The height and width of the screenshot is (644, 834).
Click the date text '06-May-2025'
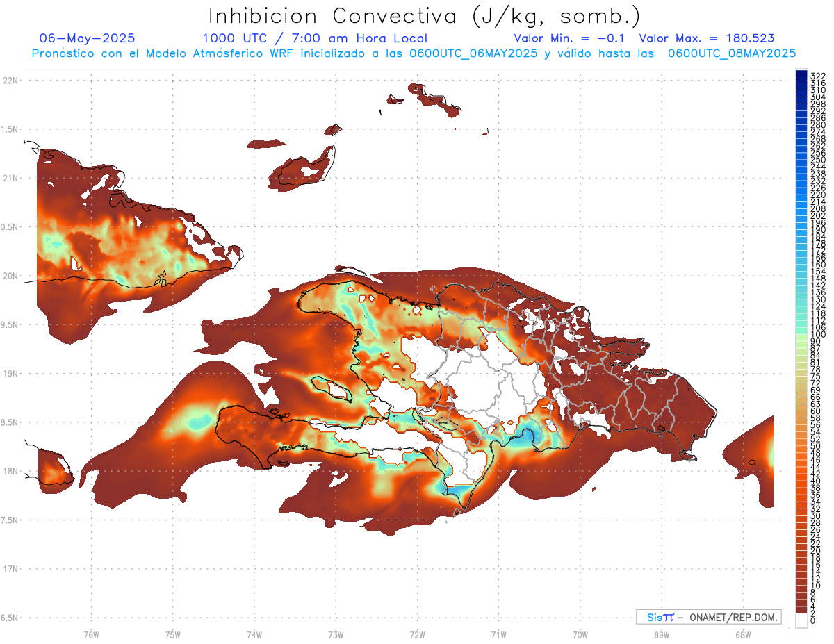click(x=88, y=38)
